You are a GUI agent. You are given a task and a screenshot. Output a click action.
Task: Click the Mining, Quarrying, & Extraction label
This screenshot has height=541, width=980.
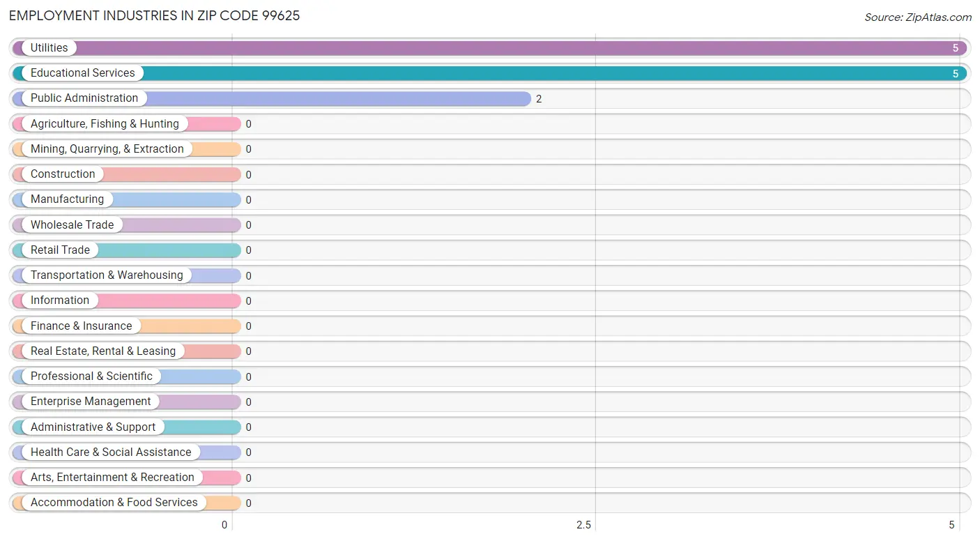pos(107,148)
